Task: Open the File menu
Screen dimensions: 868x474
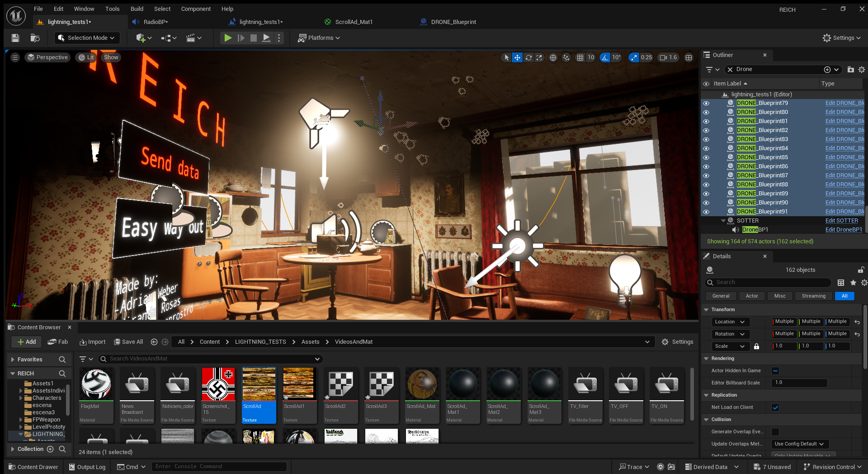Action: [x=38, y=9]
